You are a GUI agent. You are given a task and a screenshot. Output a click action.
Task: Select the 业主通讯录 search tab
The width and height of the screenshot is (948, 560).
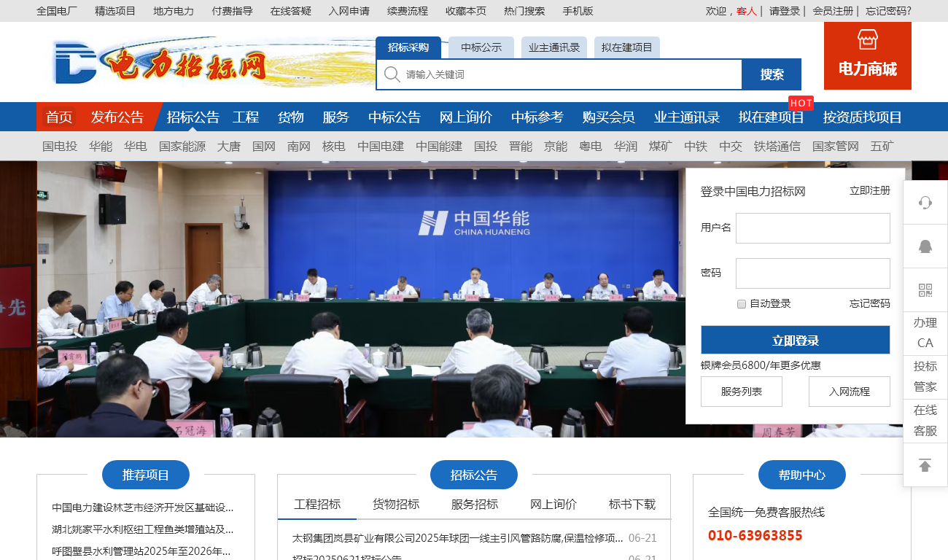[554, 47]
